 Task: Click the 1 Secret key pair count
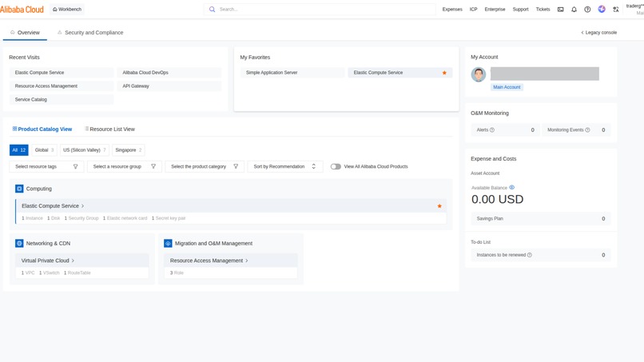pos(169,218)
